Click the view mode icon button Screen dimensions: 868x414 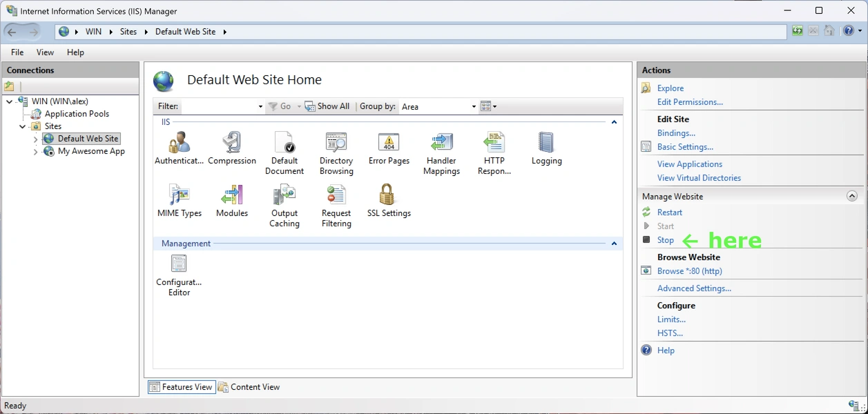point(485,106)
